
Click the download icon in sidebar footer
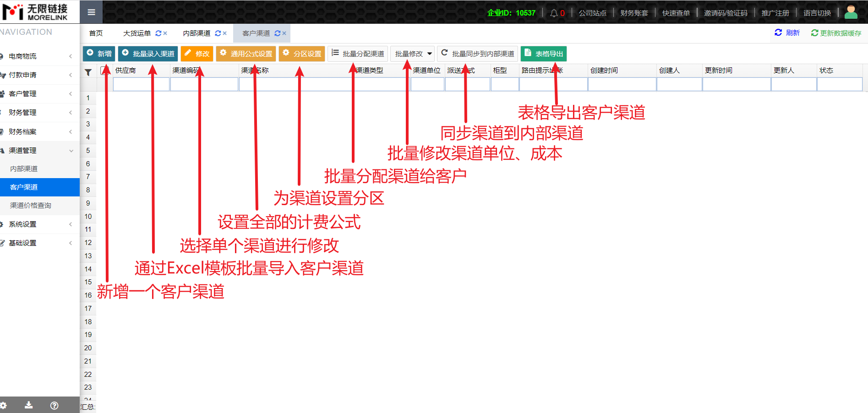tap(28, 405)
